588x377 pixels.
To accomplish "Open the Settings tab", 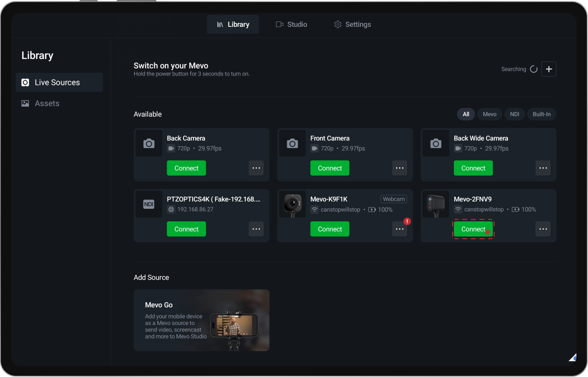I will 353,24.
